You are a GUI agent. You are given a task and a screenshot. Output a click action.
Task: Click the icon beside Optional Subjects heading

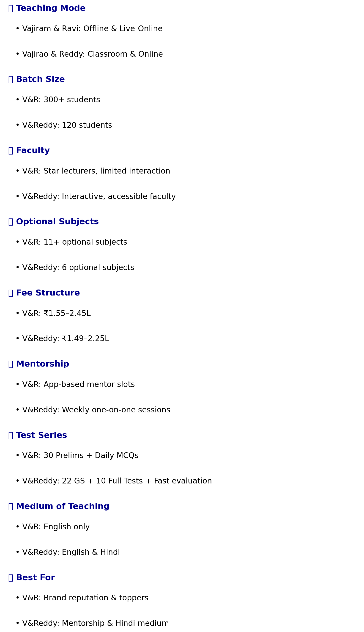(11, 222)
